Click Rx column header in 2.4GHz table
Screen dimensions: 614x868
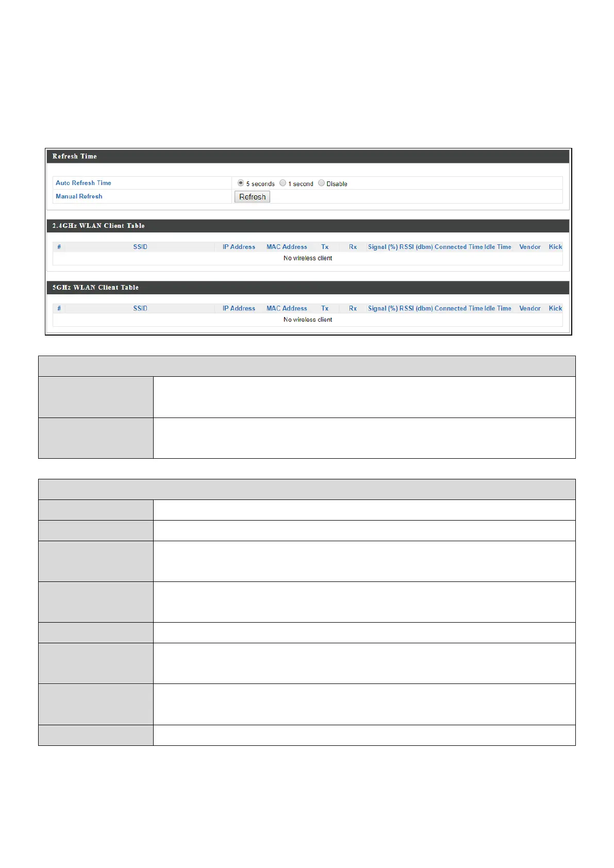(353, 247)
